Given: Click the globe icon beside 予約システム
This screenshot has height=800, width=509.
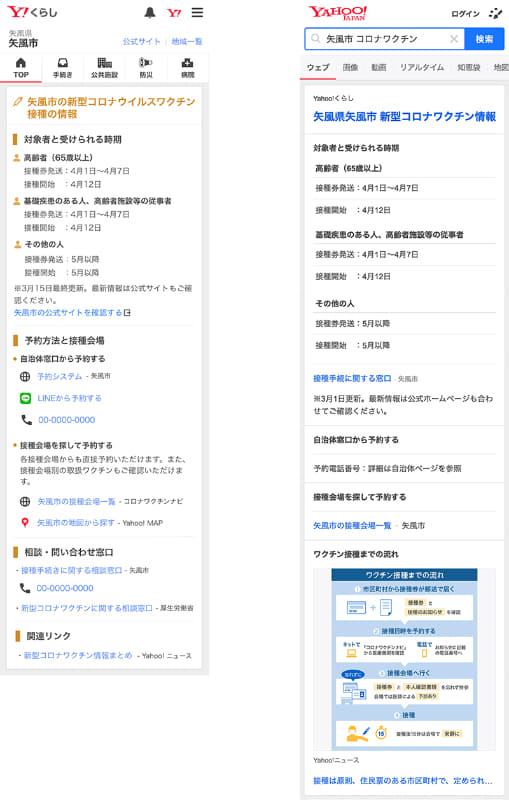Looking at the screenshot, I should click(25, 377).
